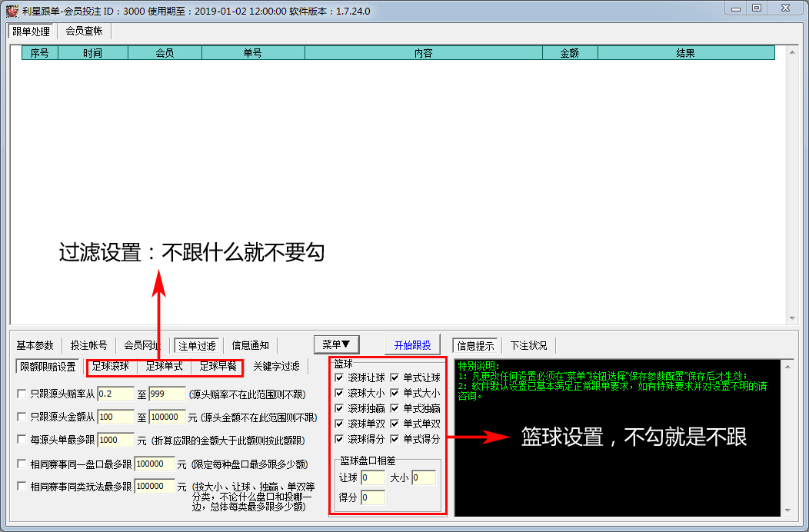Click the 让球 spread difference input field
The height and width of the screenshot is (532, 809).
[372, 478]
